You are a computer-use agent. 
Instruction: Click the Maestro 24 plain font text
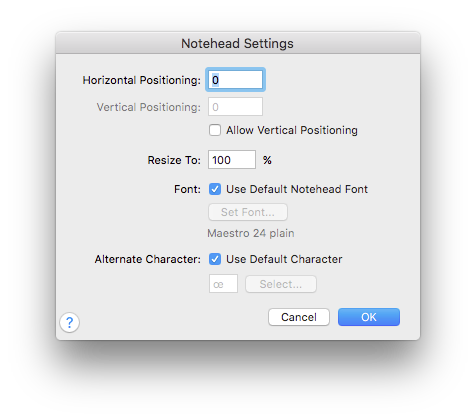[251, 233]
